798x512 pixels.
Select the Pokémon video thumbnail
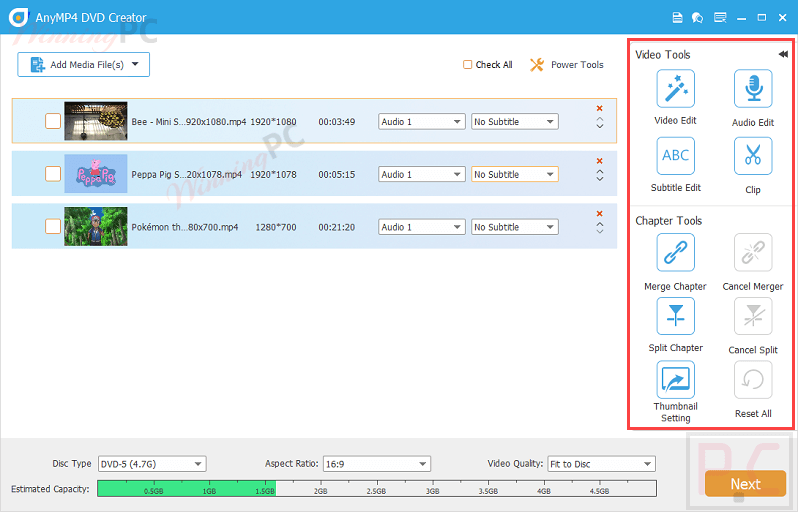click(x=96, y=226)
